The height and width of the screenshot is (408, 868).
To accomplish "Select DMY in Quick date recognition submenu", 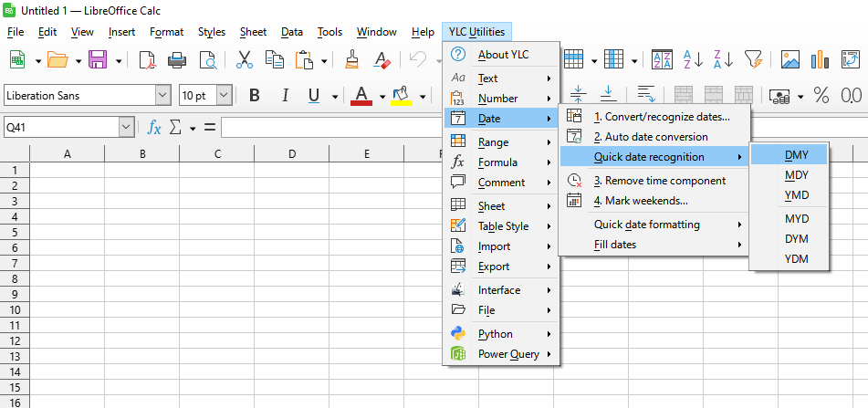I will tap(796, 155).
